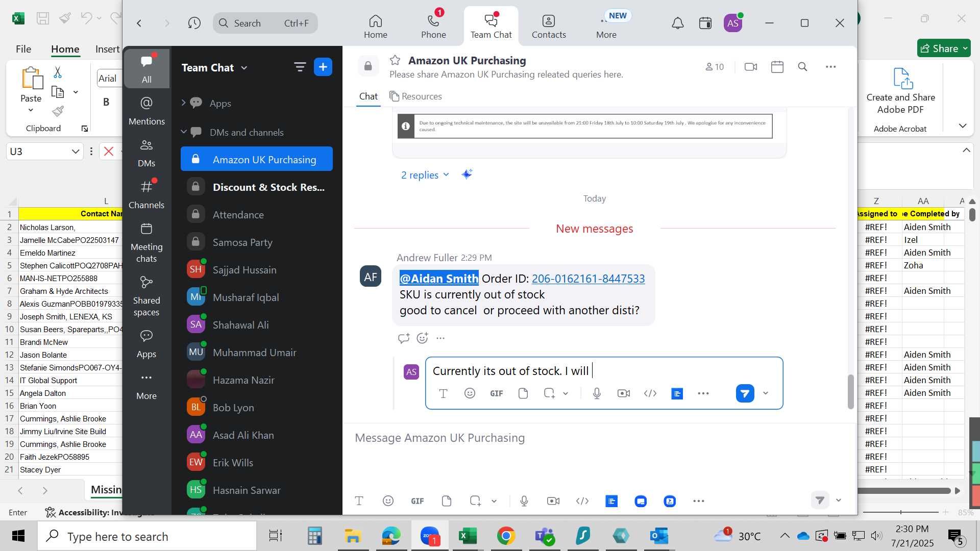The width and height of the screenshot is (980, 551).
Task: Open the Samosa Party channel
Action: 257,242
